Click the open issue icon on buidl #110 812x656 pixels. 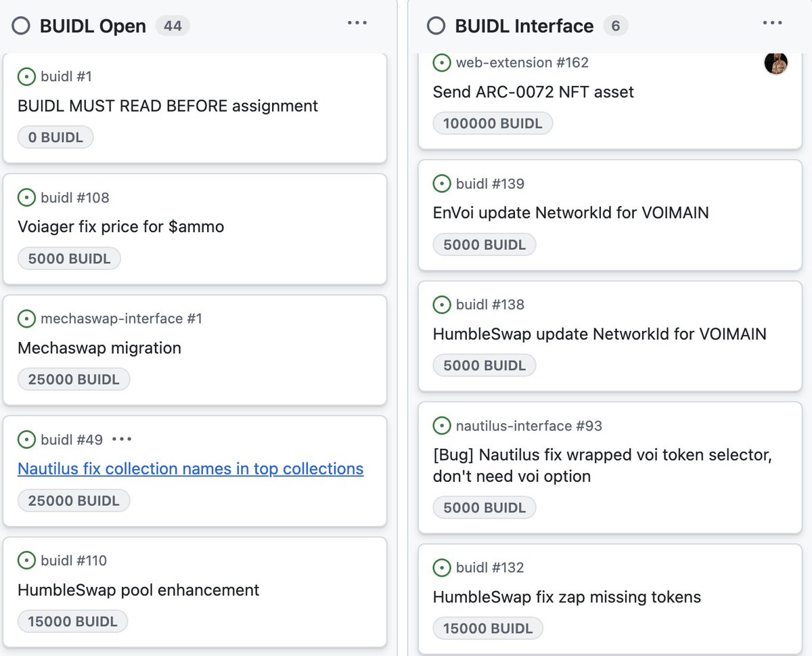click(26, 561)
